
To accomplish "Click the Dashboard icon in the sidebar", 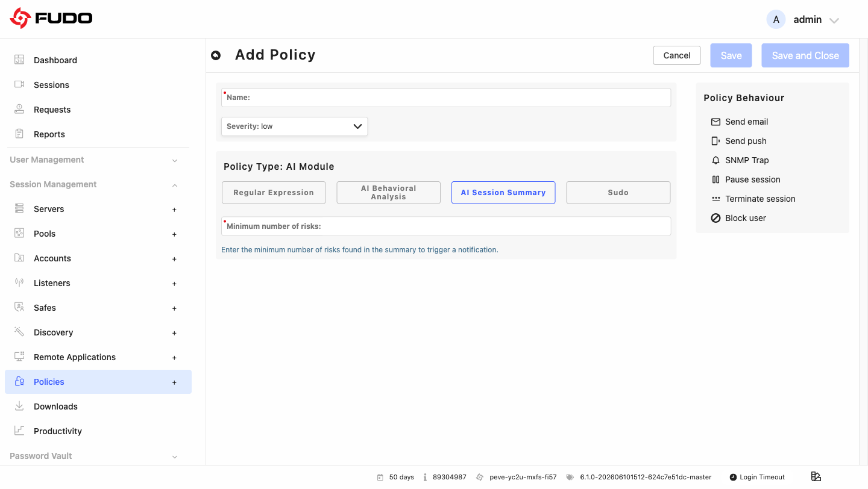I will 19,60.
